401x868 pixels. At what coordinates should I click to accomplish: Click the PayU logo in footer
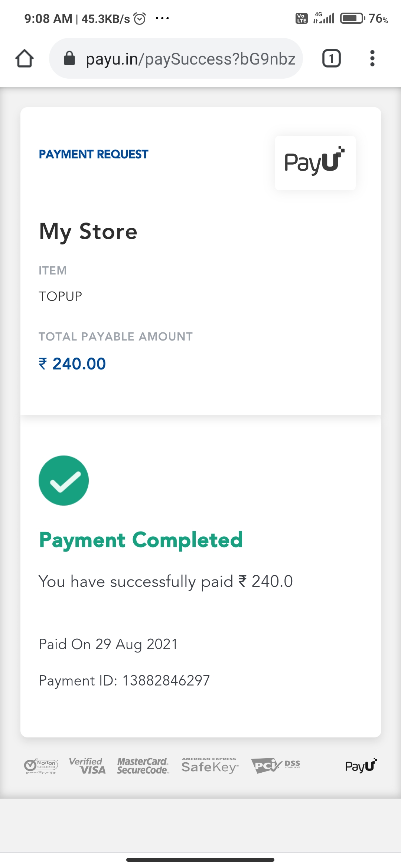[361, 766]
